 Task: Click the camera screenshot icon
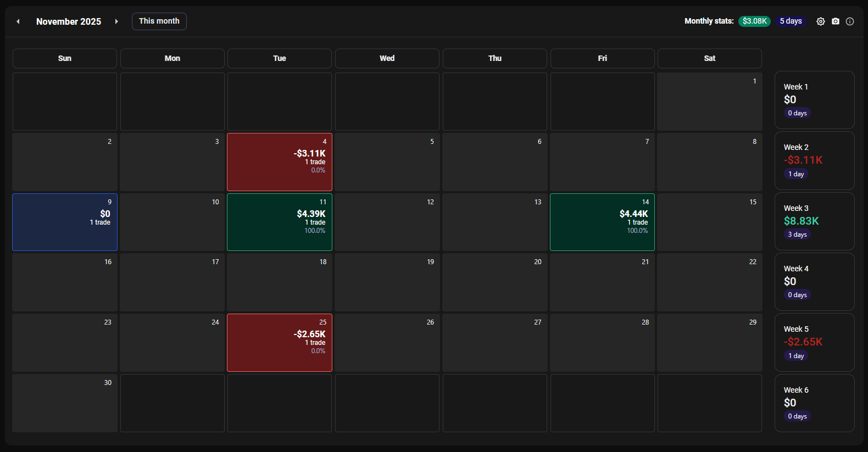click(x=835, y=21)
